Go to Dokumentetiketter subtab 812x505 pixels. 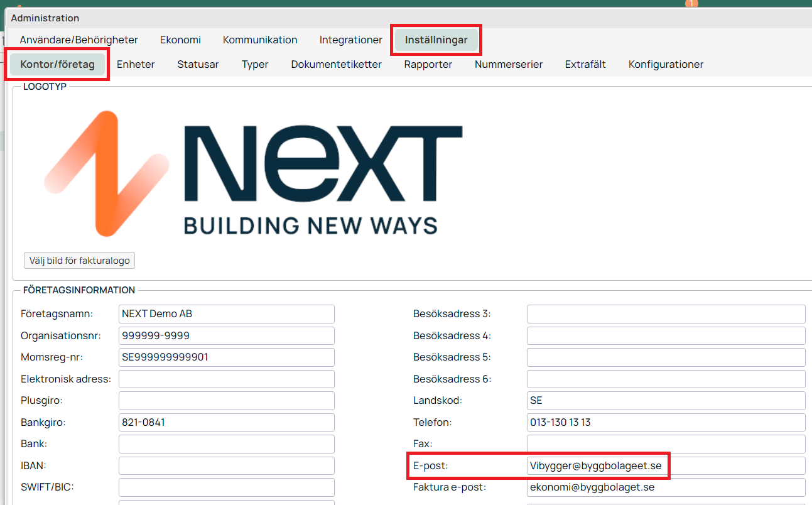[x=336, y=64]
